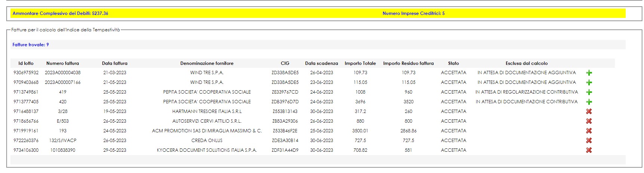
Task: Select CIG code ZD338A5DE5 in first row
Action: (x=285, y=73)
